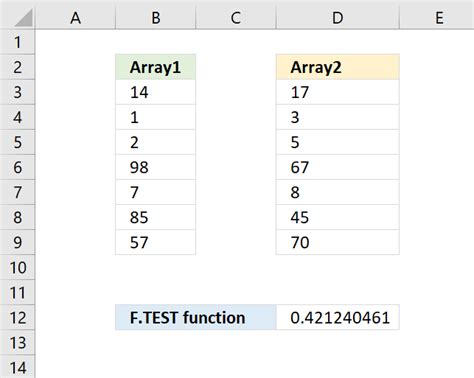Click the Array2 header cell
The width and height of the screenshot is (474, 378).
[x=338, y=67]
